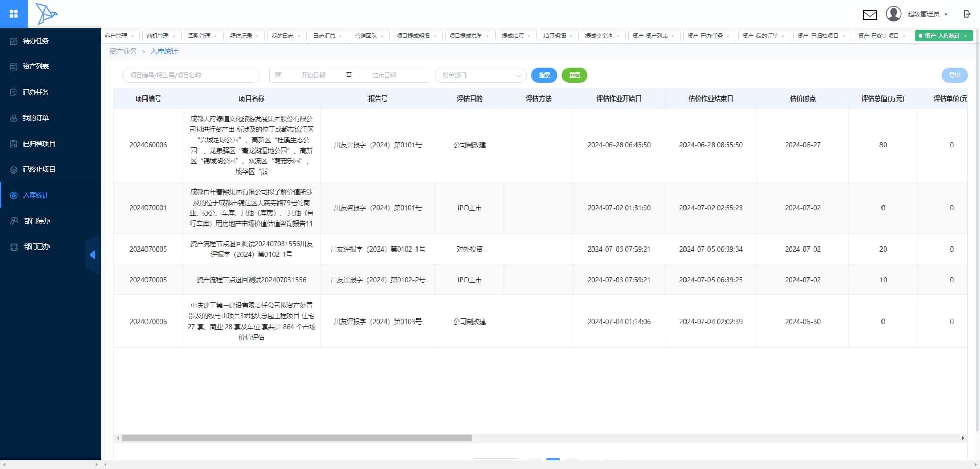The image size is (980, 469).
Task: Open the 开始日期 date picker
Action: pos(313,75)
